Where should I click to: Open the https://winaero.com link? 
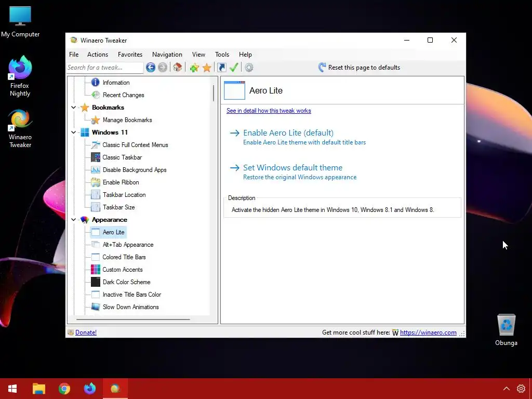pyautogui.click(x=428, y=332)
